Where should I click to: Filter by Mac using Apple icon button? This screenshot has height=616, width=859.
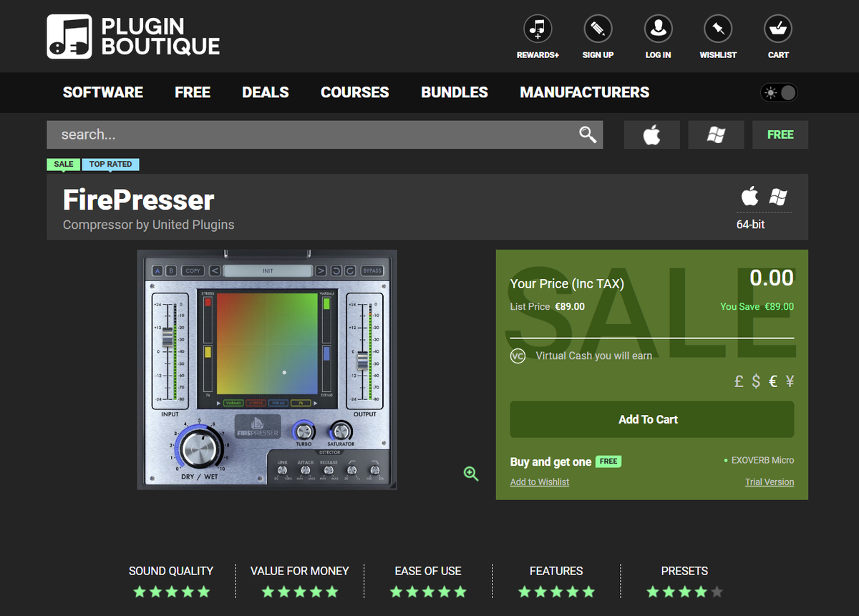click(x=652, y=135)
